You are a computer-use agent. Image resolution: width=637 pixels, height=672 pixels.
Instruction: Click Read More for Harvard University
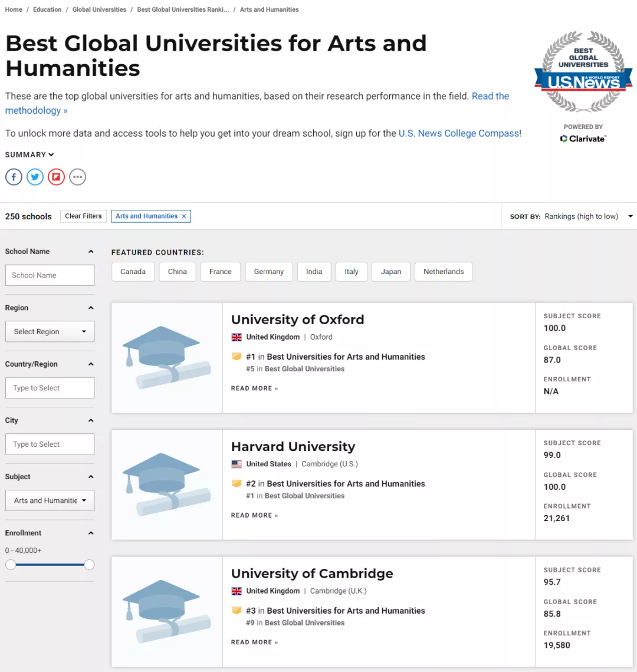254,515
